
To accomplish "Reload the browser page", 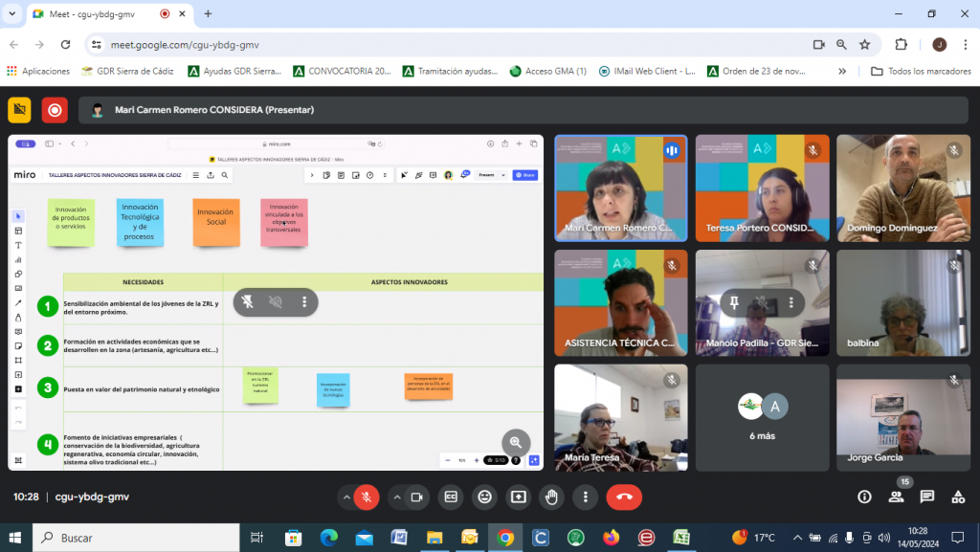I will (65, 44).
